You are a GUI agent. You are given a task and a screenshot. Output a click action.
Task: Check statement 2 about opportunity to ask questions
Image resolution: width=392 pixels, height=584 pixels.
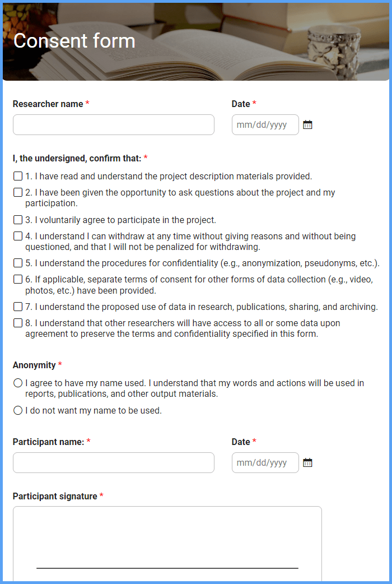point(18,193)
